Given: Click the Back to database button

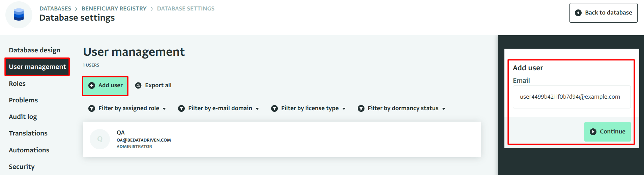Looking at the screenshot, I should pyautogui.click(x=604, y=13).
